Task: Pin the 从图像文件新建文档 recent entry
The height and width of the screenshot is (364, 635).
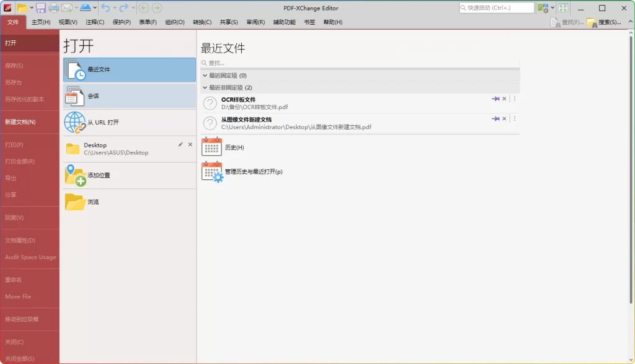Action: pyautogui.click(x=495, y=118)
